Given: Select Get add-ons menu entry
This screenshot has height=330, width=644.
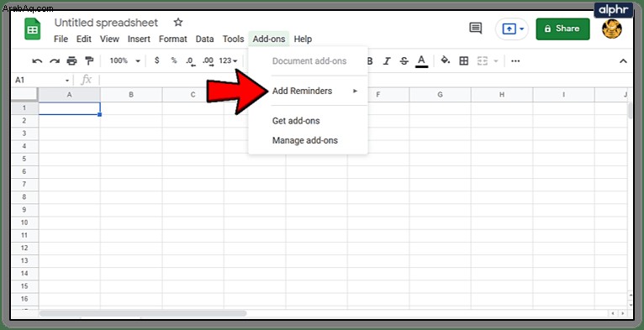Looking at the screenshot, I should click(296, 121).
